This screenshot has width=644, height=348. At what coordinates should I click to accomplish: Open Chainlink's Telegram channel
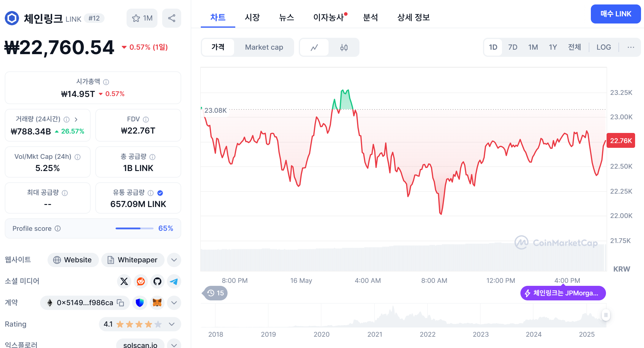pyautogui.click(x=174, y=281)
